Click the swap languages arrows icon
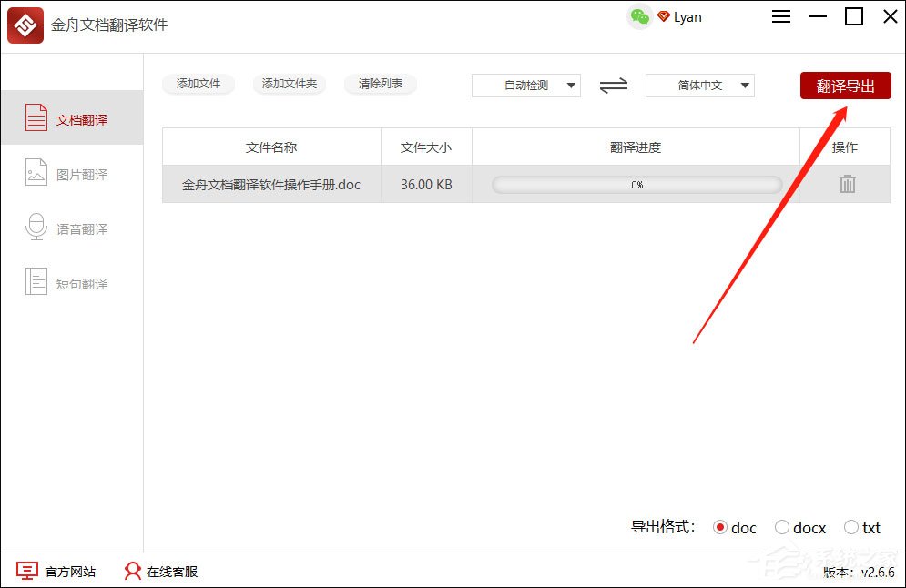This screenshot has width=906, height=588. tap(613, 84)
